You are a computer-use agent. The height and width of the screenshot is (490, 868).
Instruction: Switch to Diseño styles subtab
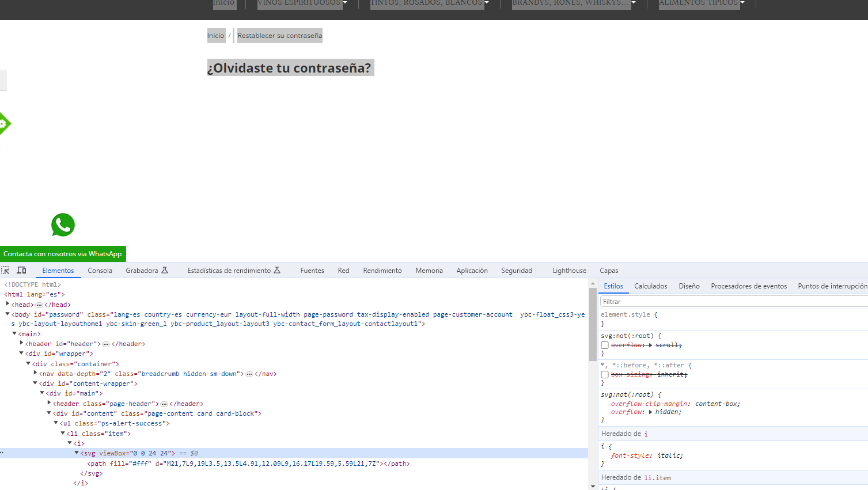point(689,286)
